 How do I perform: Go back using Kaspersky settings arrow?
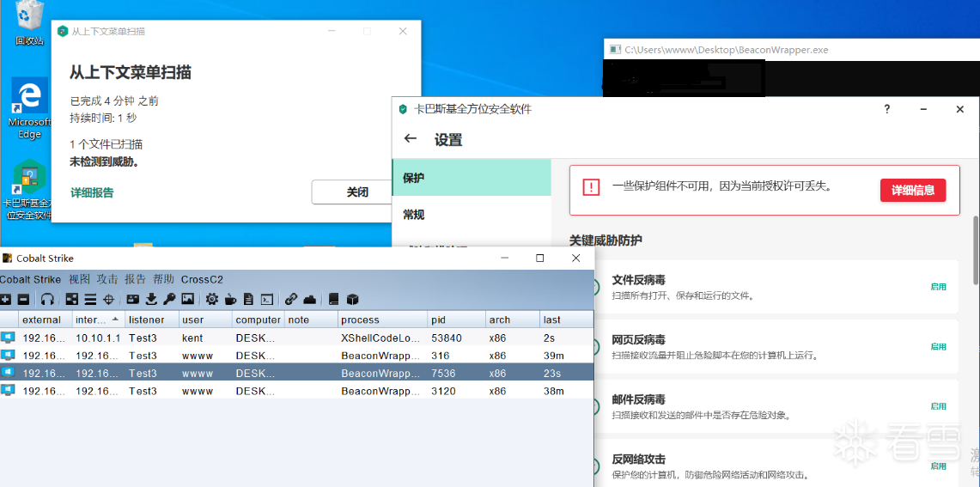[x=410, y=139]
